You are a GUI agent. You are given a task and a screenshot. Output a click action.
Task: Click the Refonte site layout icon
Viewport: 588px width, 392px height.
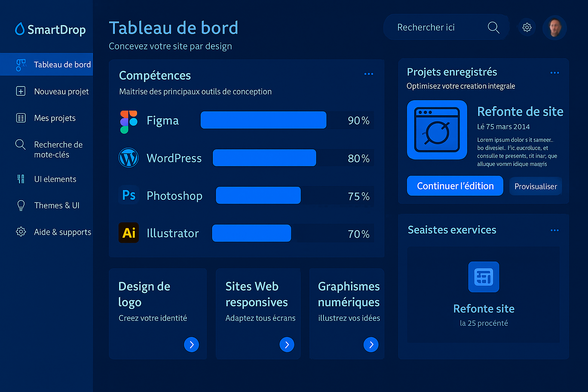(x=483, y=277)
